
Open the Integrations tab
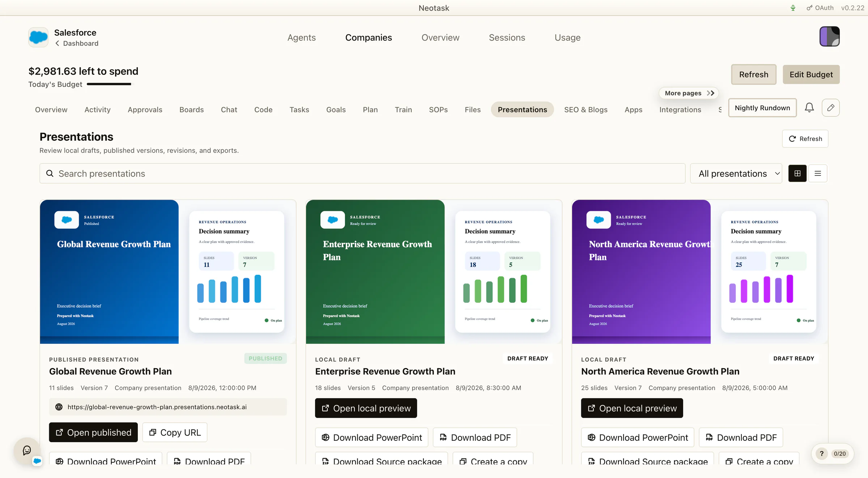tap(680, 110)
